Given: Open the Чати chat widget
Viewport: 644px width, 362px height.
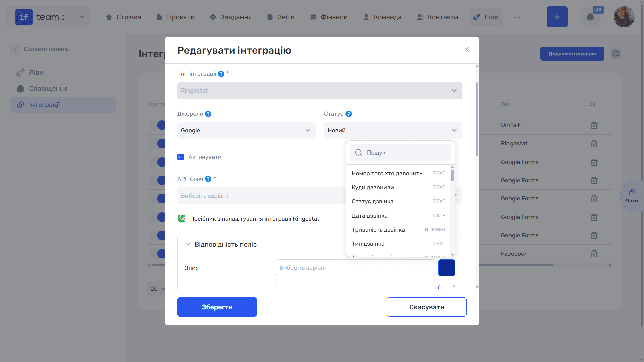Looking at the screenshot, I should click(632, 196).
